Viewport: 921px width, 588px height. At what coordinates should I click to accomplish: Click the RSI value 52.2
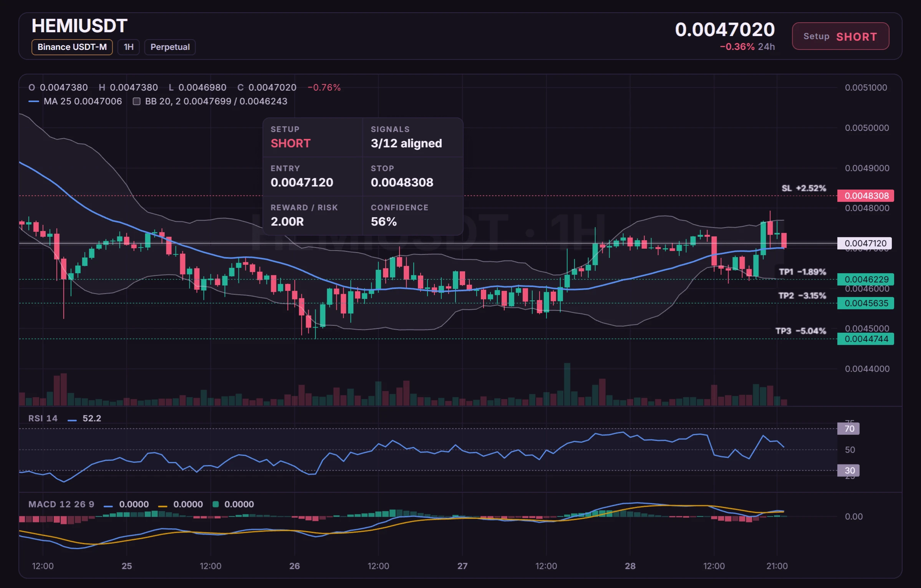tap(92, 418)
